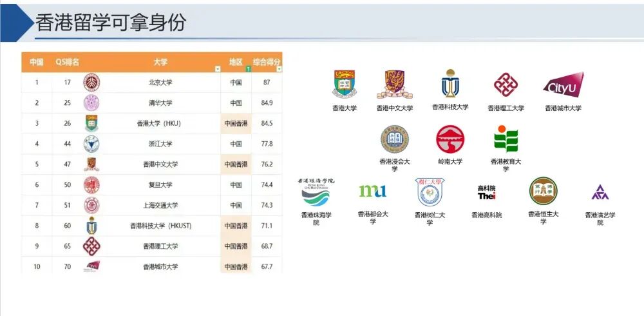Click the score cell 77.8
The width and height of the screenshot is (644, 316).
[267, 144]
